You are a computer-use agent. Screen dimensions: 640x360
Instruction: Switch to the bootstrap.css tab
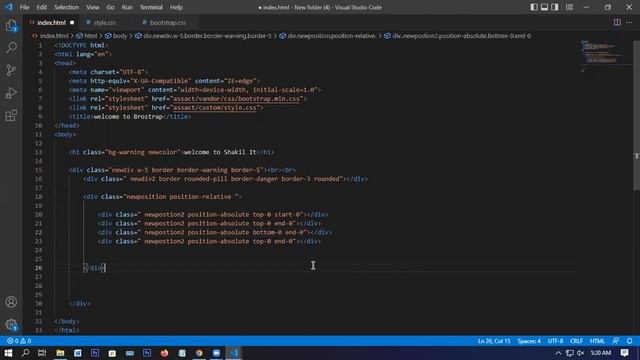[167, 22]
